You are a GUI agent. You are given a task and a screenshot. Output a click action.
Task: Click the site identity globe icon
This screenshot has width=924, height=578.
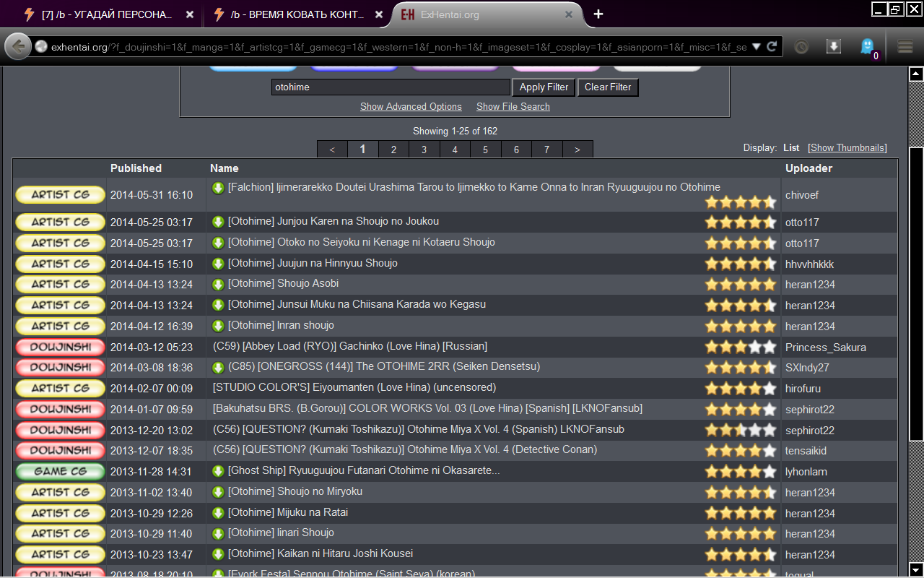tap(41, 46)
